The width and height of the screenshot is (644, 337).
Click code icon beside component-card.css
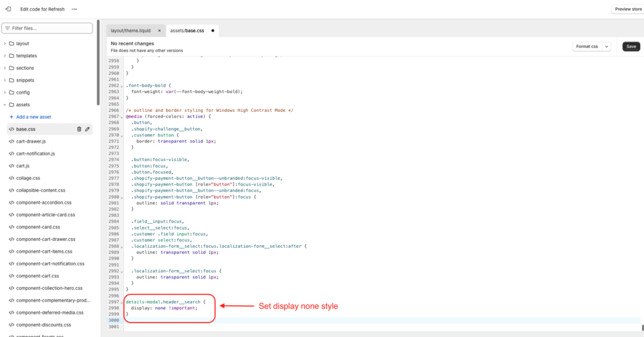(11, 227)
